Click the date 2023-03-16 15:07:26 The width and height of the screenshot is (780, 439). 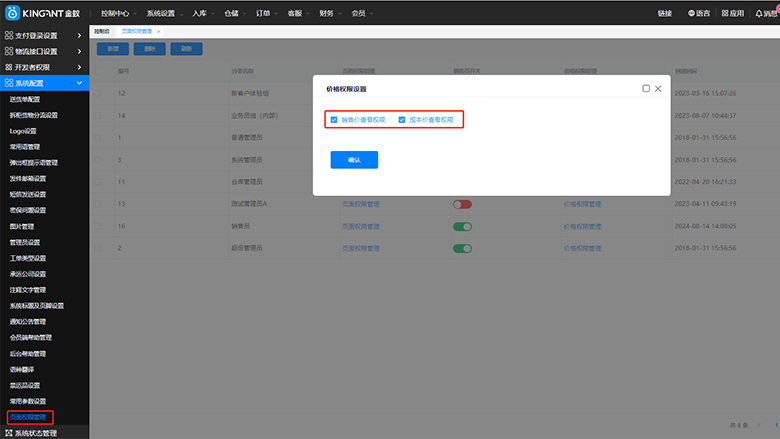[x=705, y=93]
